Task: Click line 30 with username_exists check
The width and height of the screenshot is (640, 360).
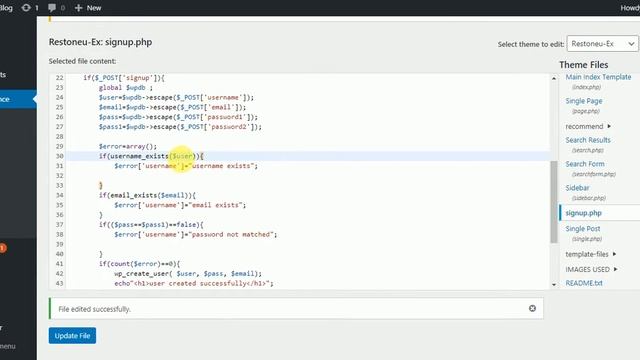Action: [x=151, y=156]
